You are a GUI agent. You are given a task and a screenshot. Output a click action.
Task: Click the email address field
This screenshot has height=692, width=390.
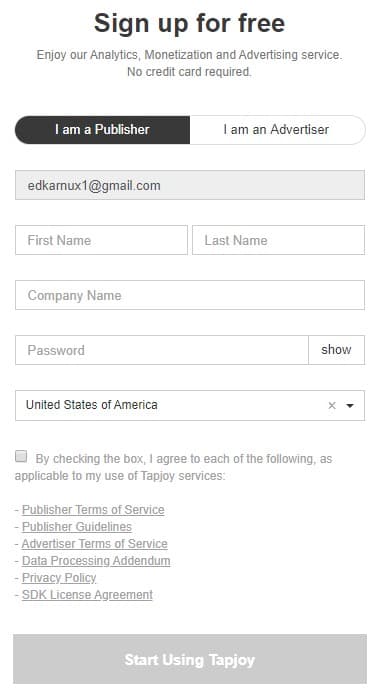190,185
